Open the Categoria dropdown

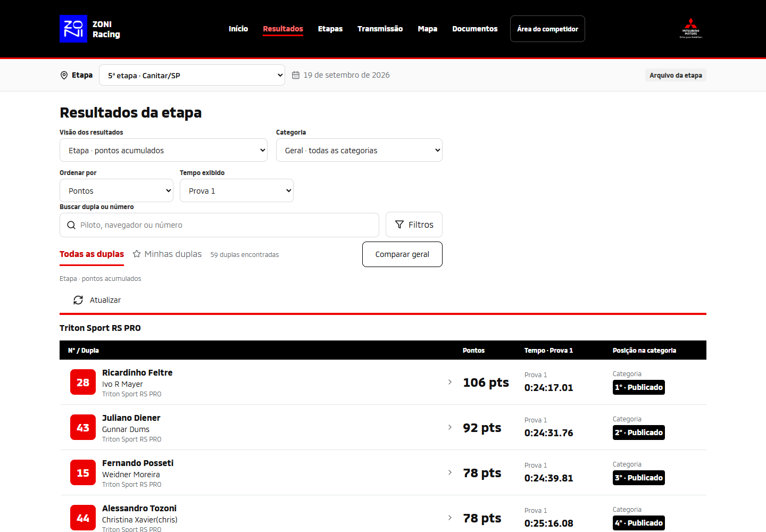pyautogui.click(x=359, y=150)
